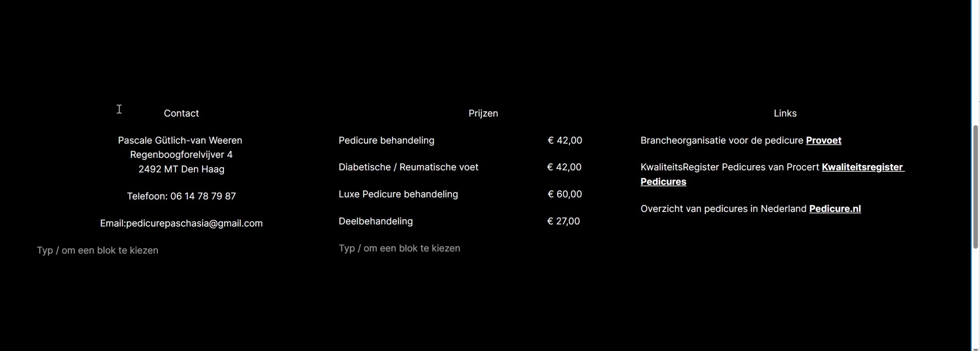Click the Kwaliteitsregister Pedicures link

(862, 167)
